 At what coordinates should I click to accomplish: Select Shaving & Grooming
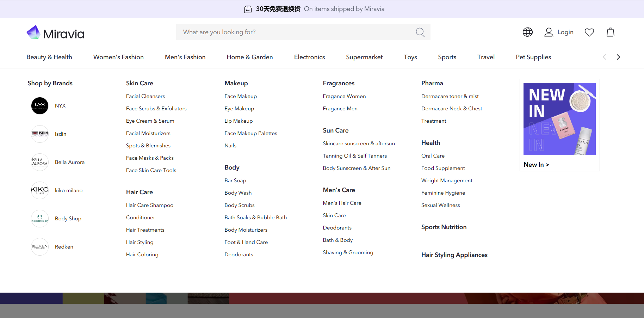(348, 252)
